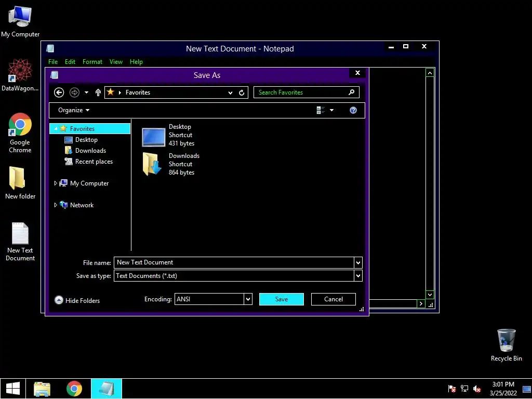The image size is (532, 399).
Task: Select Favorites in navigation pane
Action: [x=90, y=129]
